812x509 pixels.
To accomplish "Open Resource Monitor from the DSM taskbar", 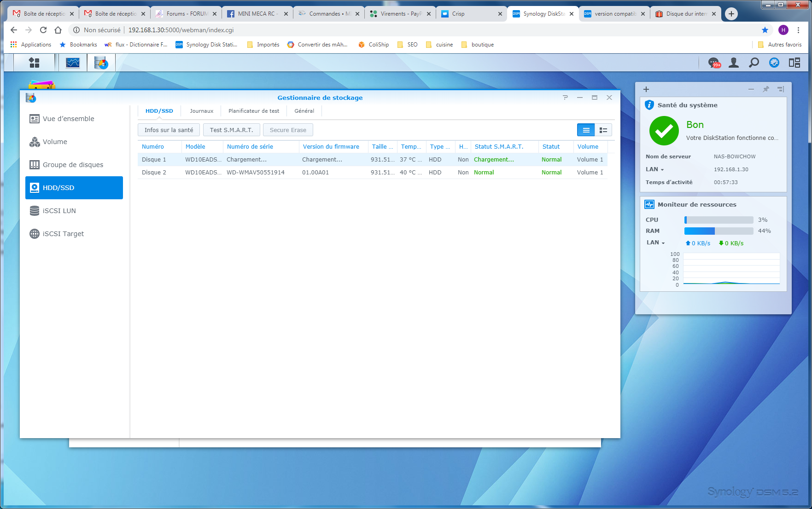I will pyautogui.click(x=73, y=63).
